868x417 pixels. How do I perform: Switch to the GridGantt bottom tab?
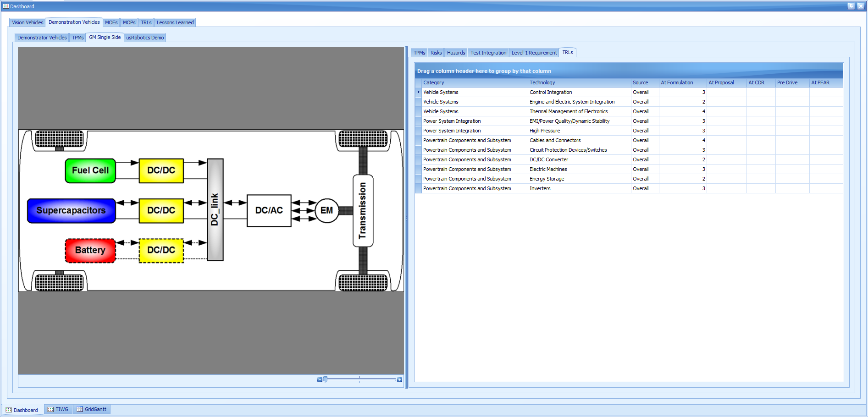[x=92, y=409]
